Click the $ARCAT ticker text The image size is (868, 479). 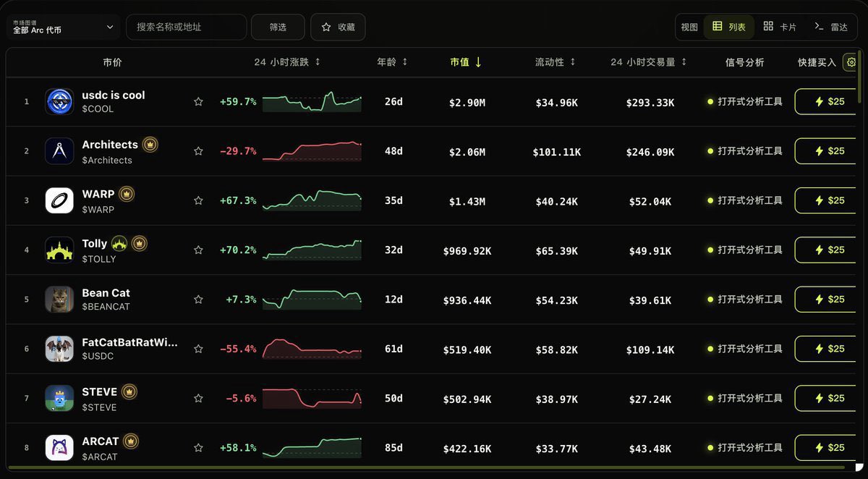(x=99, y=457)
